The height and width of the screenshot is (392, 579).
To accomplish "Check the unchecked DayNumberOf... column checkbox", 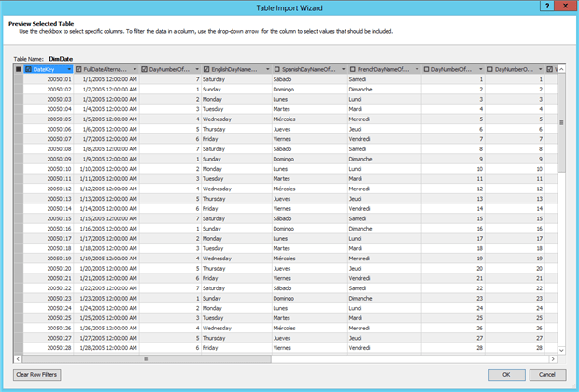I will click(426, 69).
